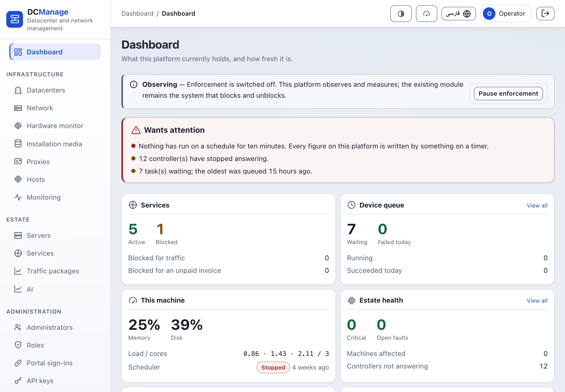Click the AI chart icon

click(x=18, y=289)
